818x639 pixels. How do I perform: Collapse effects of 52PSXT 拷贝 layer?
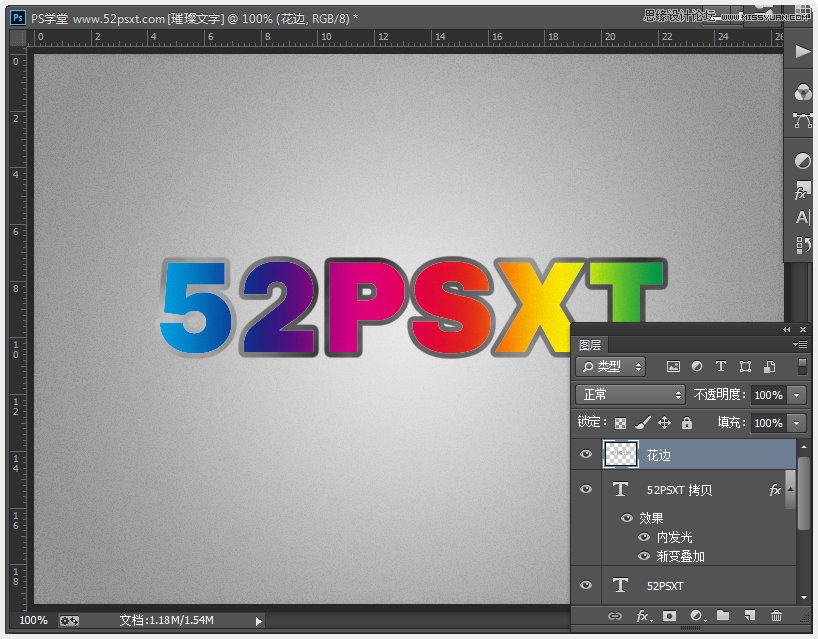[x=790, y=489]
